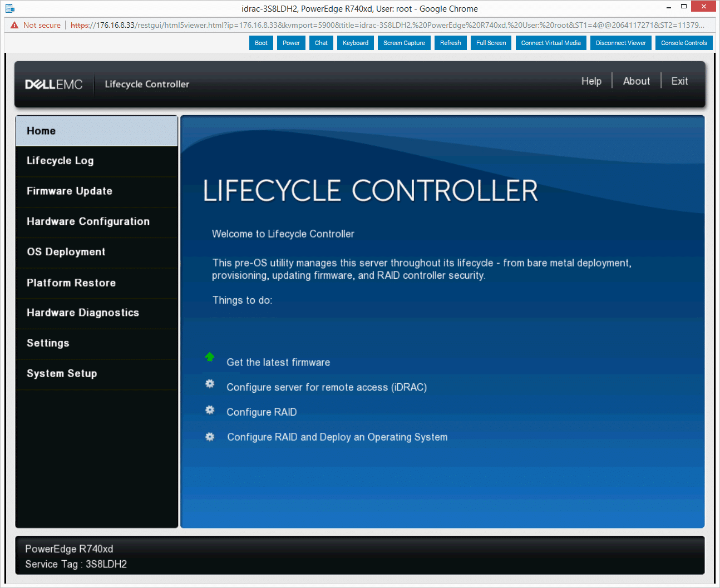Click the green arrow firmware icon
The width and height of the screenshot is (720, 588).
210,357
